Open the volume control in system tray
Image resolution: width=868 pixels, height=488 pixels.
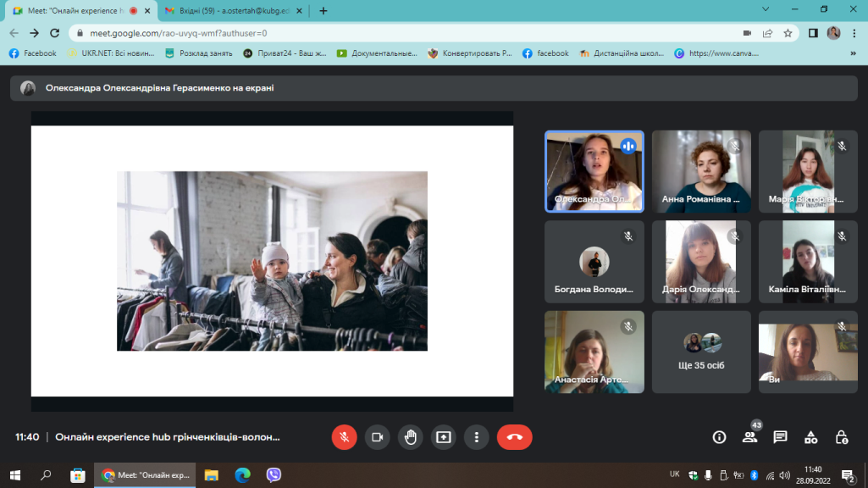pos(784,475)
